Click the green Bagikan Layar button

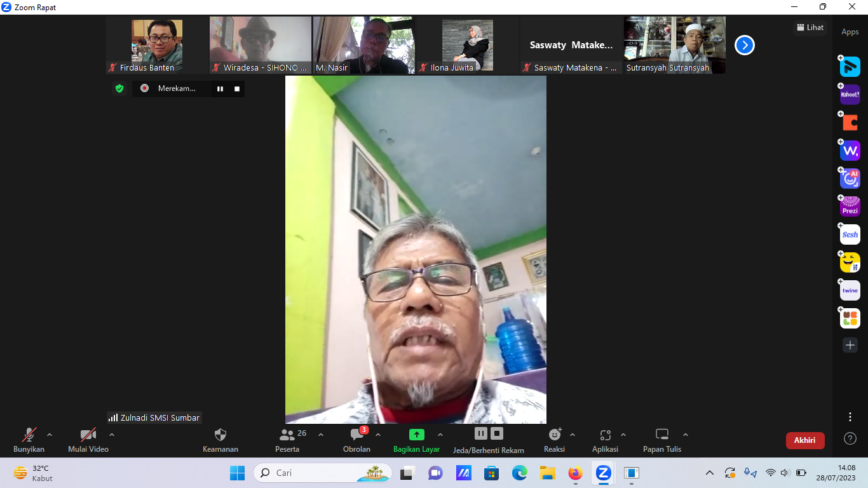[x=416, y=440]
